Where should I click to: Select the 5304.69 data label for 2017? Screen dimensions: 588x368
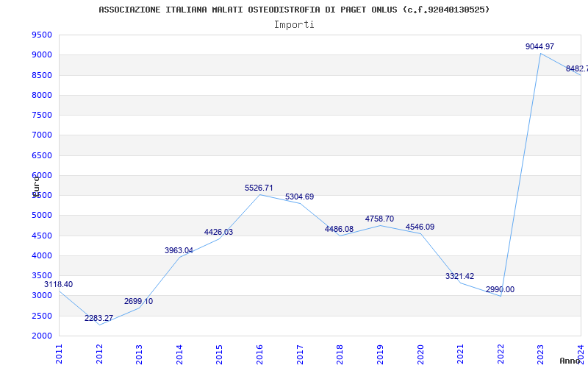[x=299, y=197]
